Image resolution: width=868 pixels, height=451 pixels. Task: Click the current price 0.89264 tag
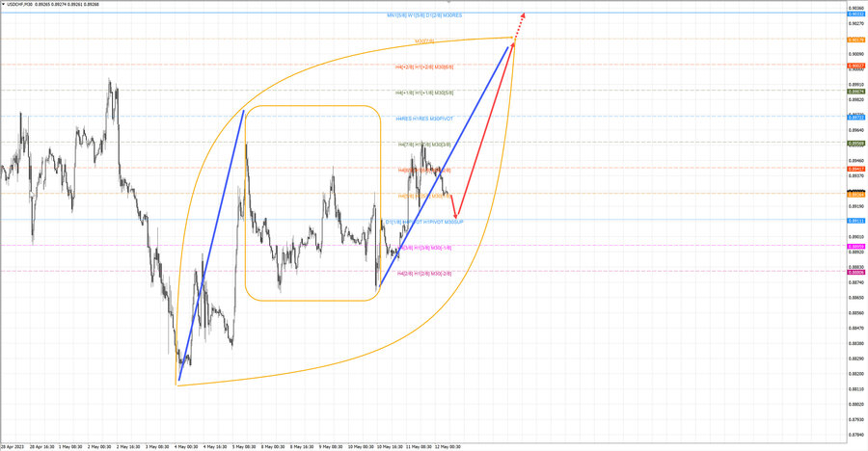(856, 195)
